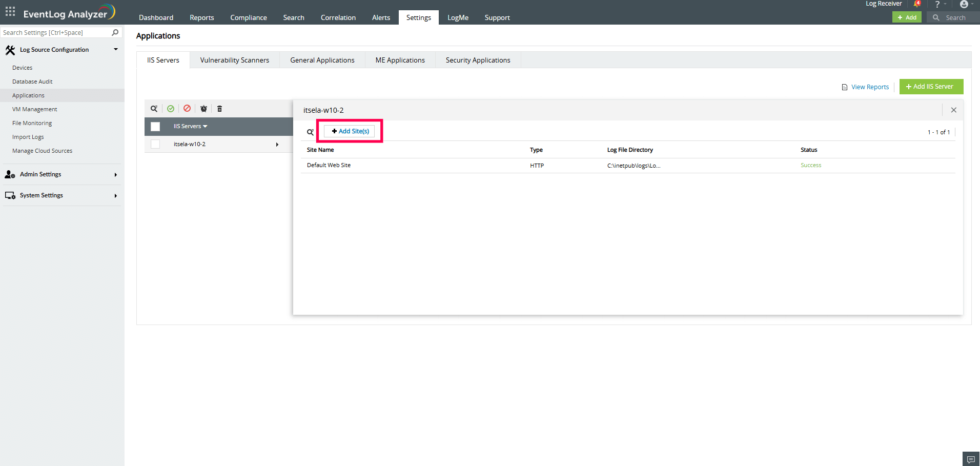This screenshot has height=466, width=980.
Task: Open site search magnifier in the itsela-w10-2 dialog
Action: 310,132
